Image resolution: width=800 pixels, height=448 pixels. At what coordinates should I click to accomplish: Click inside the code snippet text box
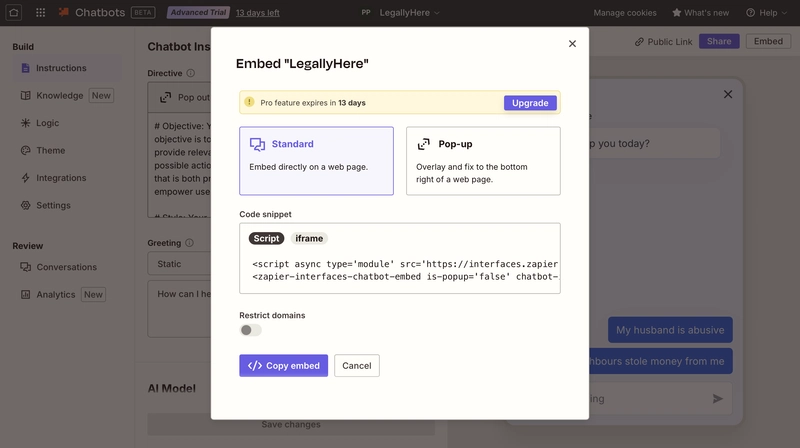click(400, 258)
